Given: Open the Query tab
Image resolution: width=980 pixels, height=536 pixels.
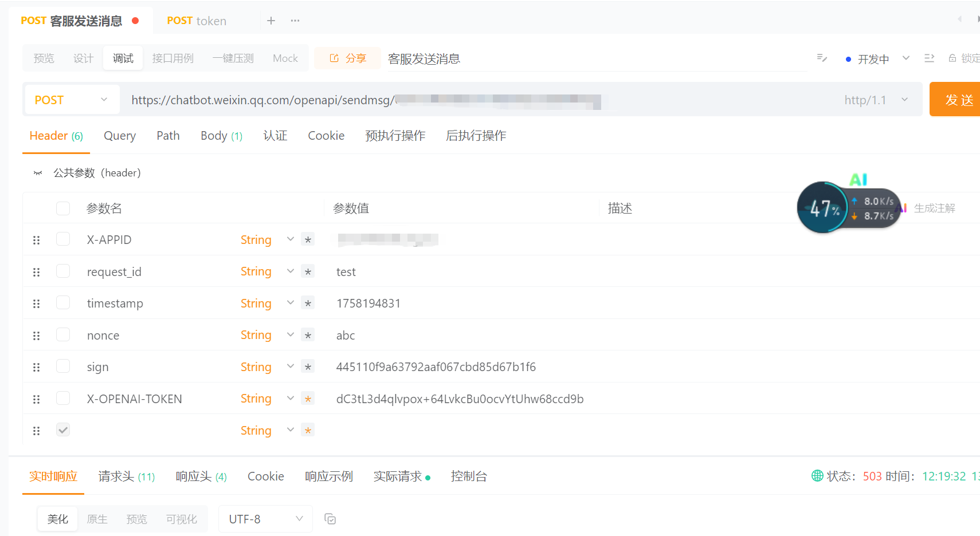Looking at the screenshot, I should 120,136.
